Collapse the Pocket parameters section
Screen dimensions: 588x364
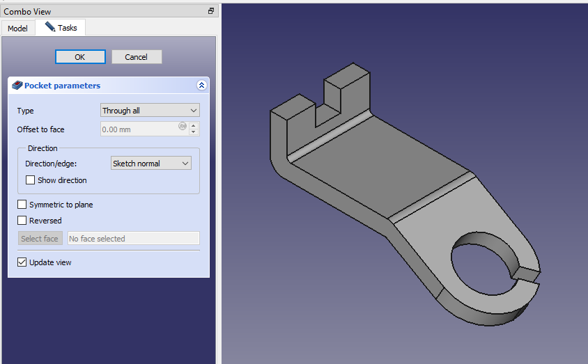pyautogui.click(x=201, y=86)
